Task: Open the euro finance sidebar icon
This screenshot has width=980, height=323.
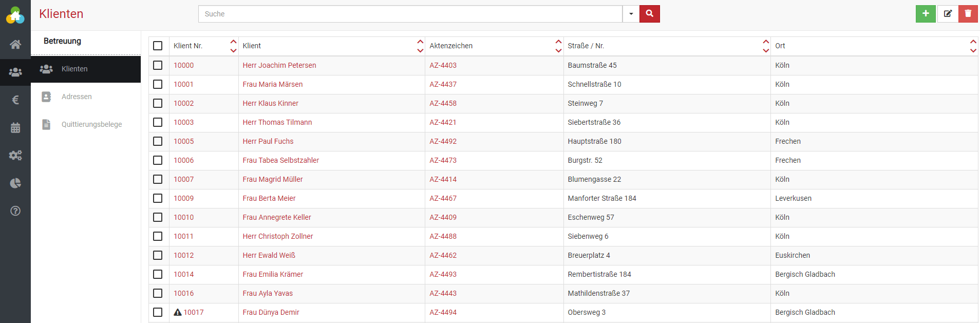Action: [x=15, y=100]
